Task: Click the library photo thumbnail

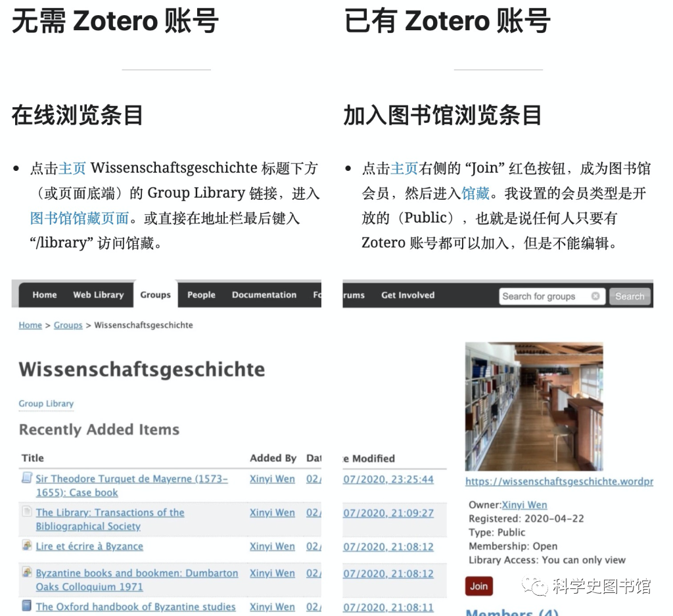Action: pyautogui.click(x=534, y=406)
